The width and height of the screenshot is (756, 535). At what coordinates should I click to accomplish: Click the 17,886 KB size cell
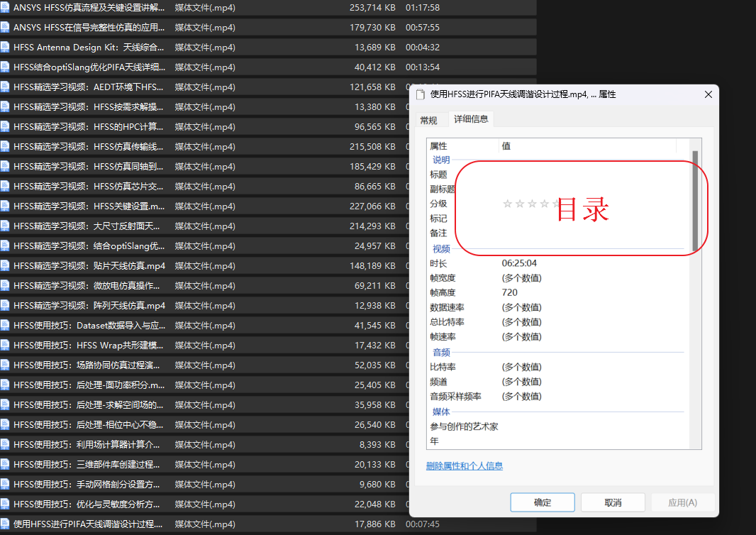tap(374, 524)
